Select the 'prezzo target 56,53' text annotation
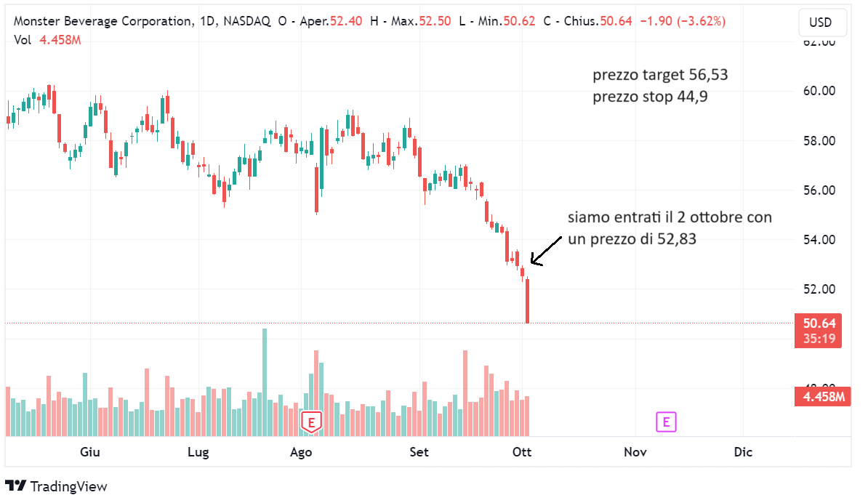Image resolution: width=868 pixels, height=503 pixels. pyautogui.click(x=660, y=75)
